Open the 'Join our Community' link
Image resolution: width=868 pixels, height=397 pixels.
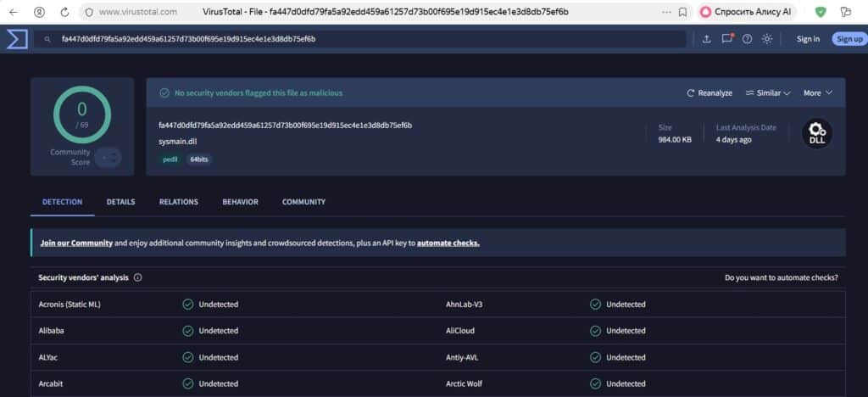[76, 243]
